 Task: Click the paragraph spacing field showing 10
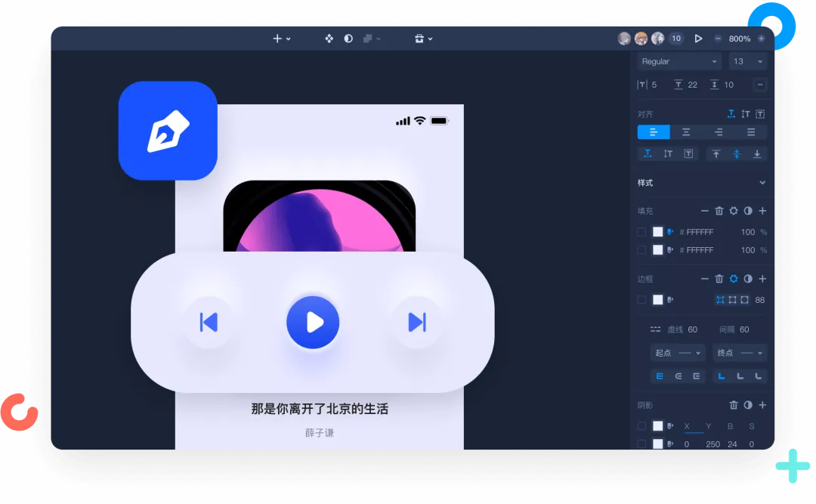coord(722,85)
